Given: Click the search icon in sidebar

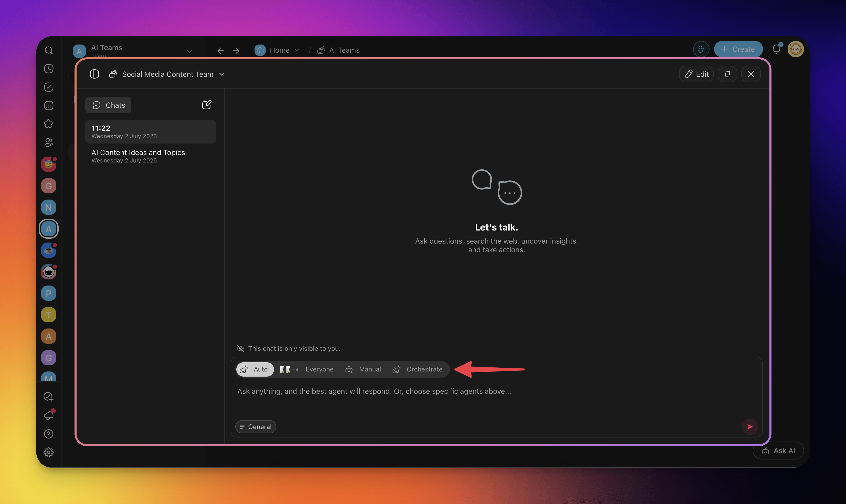Looking at the screenshot, I should (49, 51).
